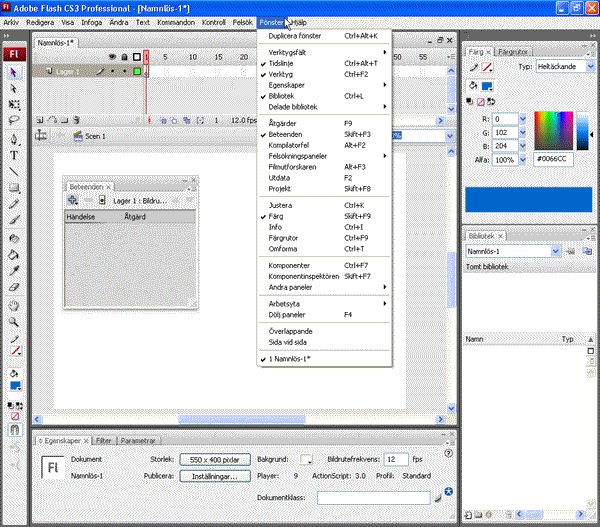
Task: Open the Alfa percentage dropdown arrow
Action: pos(520,159)
